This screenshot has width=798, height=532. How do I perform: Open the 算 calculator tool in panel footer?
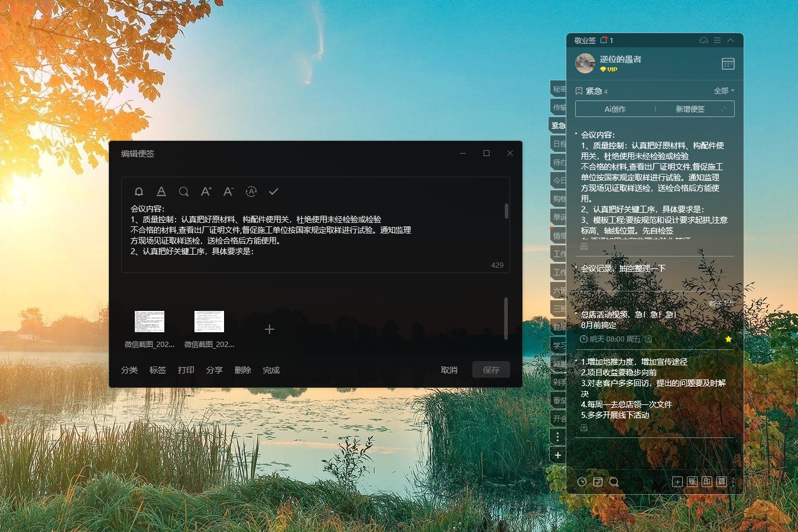(x=722, y=482)
